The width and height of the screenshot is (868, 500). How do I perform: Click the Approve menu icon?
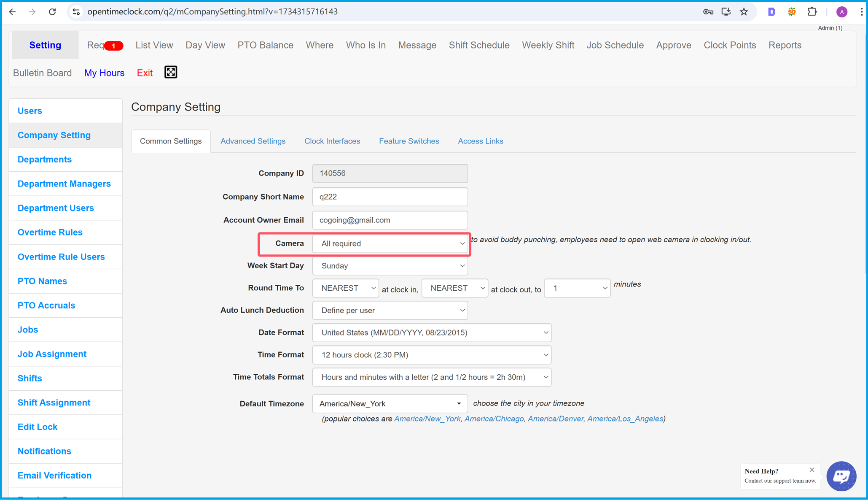coord(673,45)
